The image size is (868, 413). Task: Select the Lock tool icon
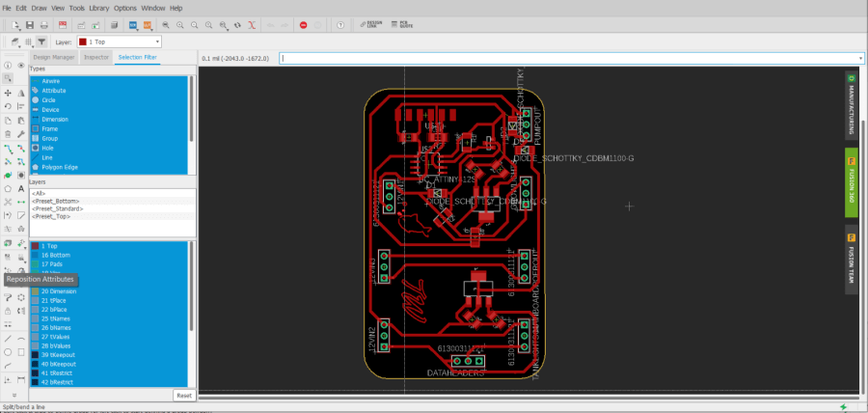pyautogui.click(x=8, y=311)
